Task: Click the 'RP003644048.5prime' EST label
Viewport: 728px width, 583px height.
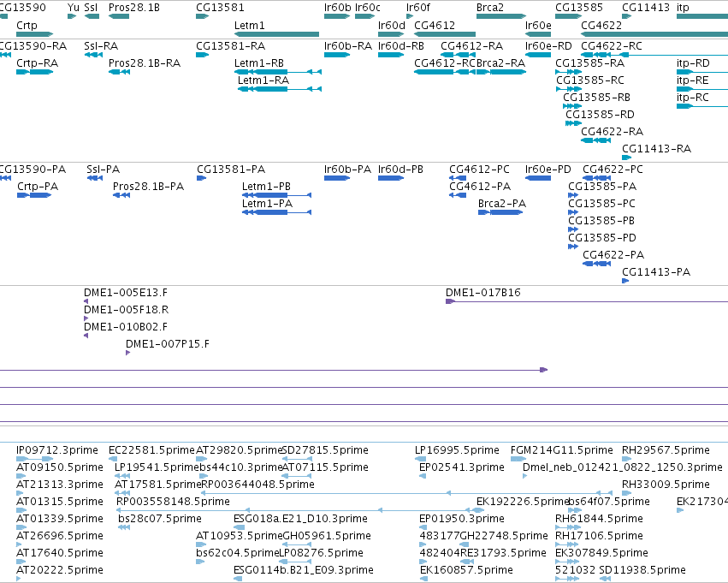Action: click(257, 485)
